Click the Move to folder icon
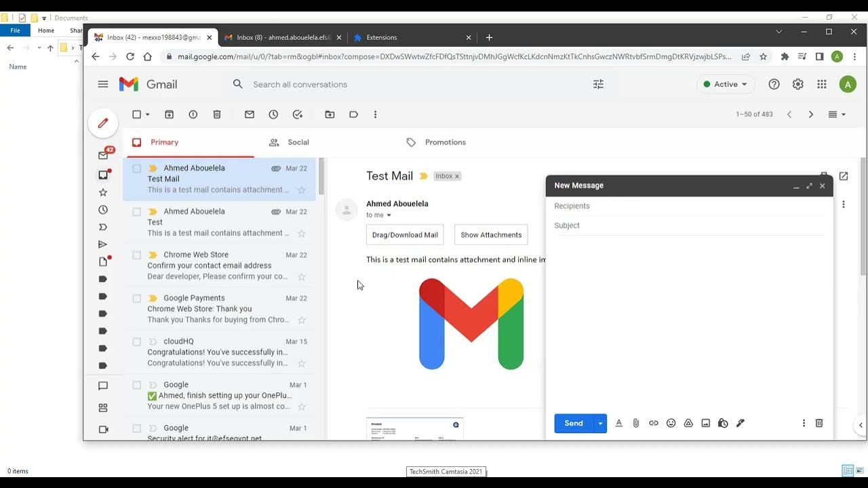The width and height of the screenshot is (868, 488). tap(330, 115)
